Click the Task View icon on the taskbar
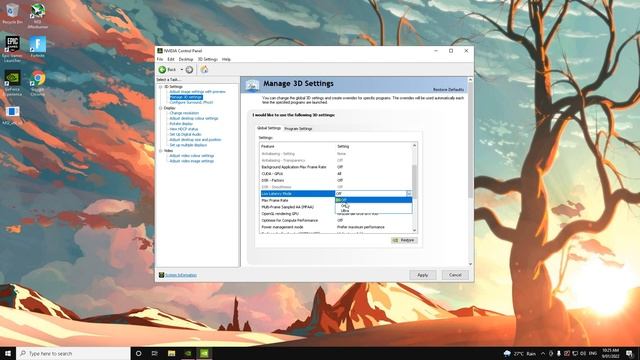The image size is (640, 360). point(155,353)
